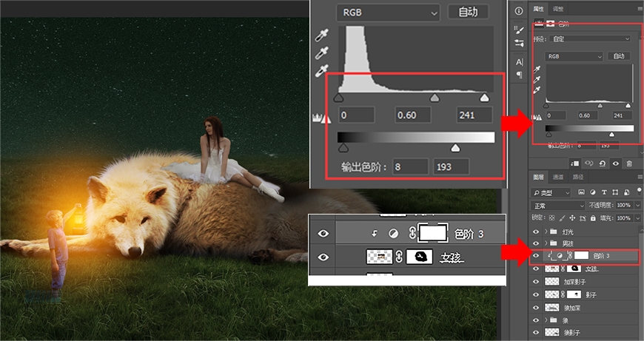Toggle the layer filtering switch

click(639, 192)
